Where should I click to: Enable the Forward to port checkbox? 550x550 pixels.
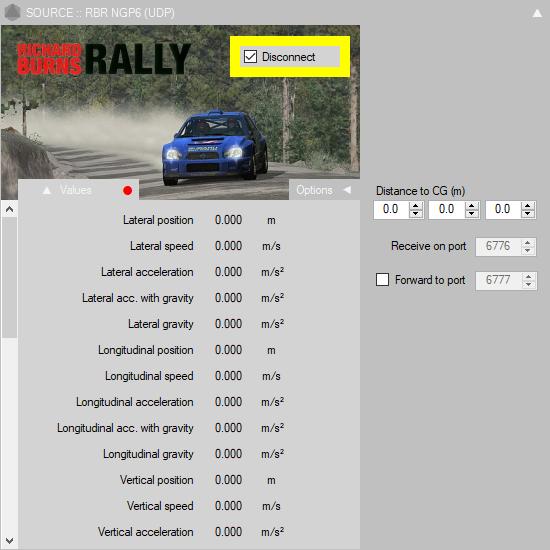coord(382,280)
